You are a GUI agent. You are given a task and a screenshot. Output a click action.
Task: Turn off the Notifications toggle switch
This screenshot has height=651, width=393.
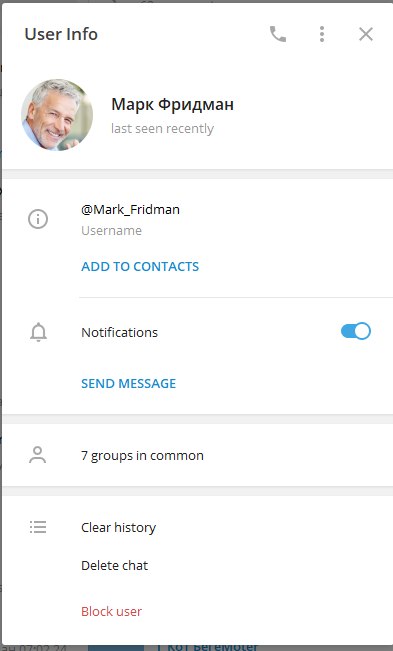tap(356, 331)
